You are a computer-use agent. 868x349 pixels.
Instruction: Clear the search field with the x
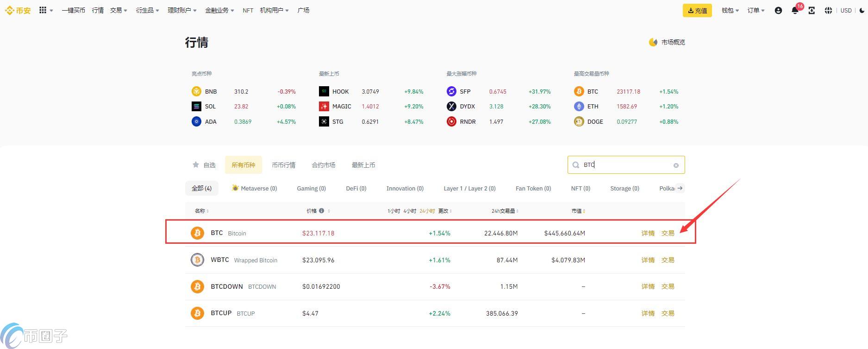click(676, 165)
